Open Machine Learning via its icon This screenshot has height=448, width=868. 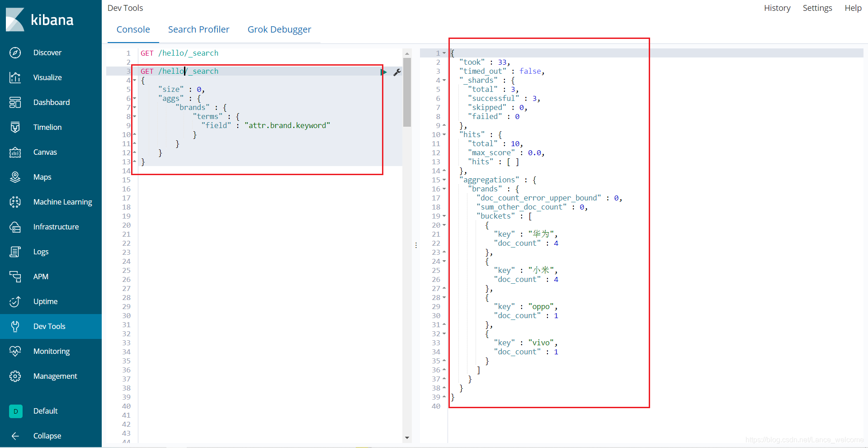[15, 202]
